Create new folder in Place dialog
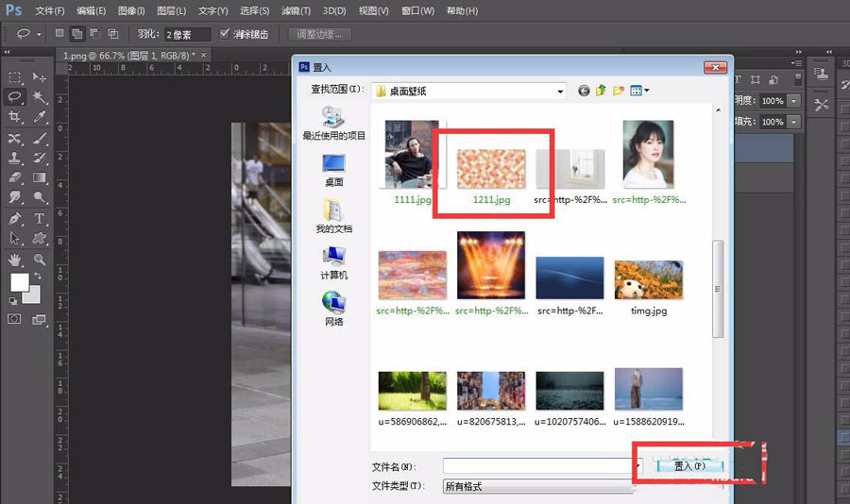Viewport: 850px width, 504px height. coord(618,91)
